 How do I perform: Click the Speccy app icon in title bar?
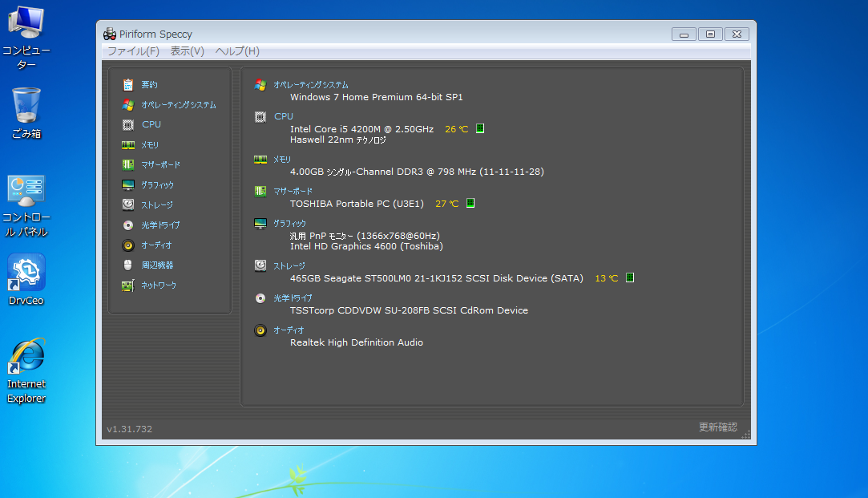click(110, 34)
